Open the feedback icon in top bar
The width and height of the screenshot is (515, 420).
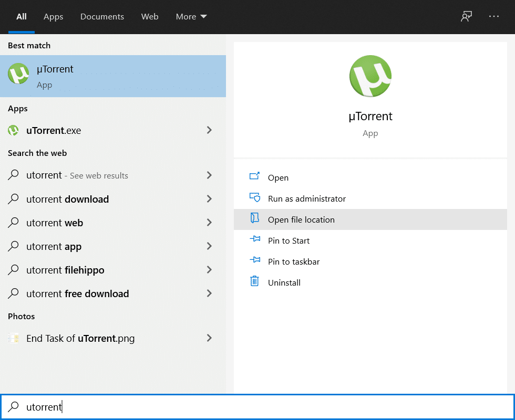coord(466,16)
